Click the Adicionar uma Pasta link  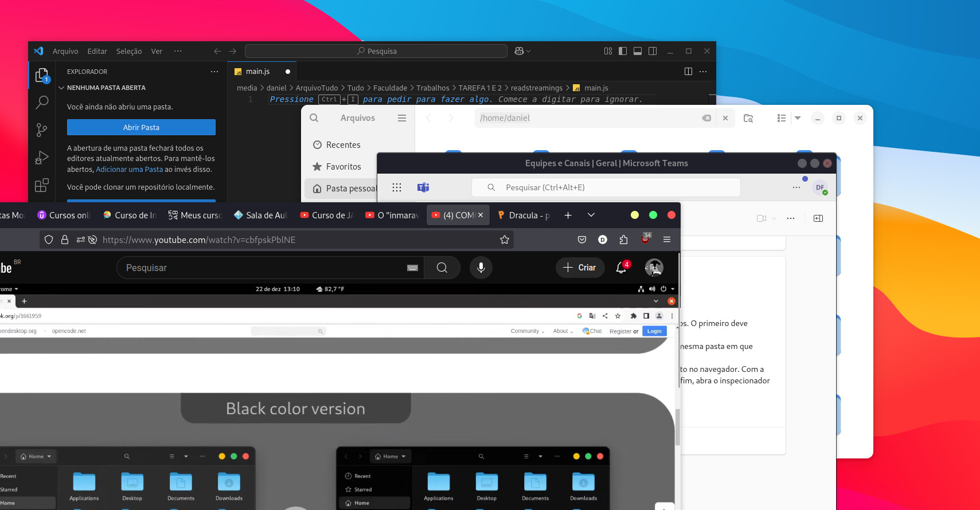coord(130,169)
